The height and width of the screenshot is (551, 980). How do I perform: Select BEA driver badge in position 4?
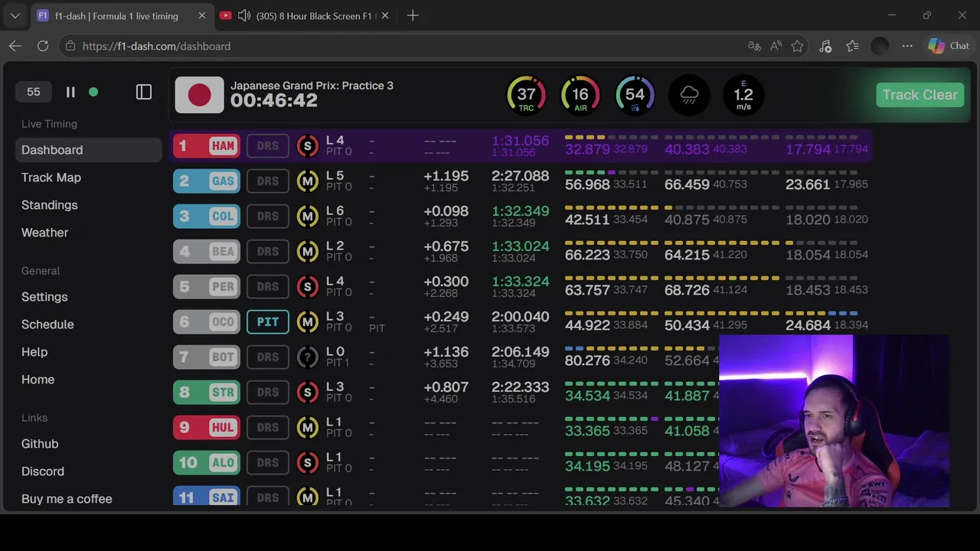207,251
